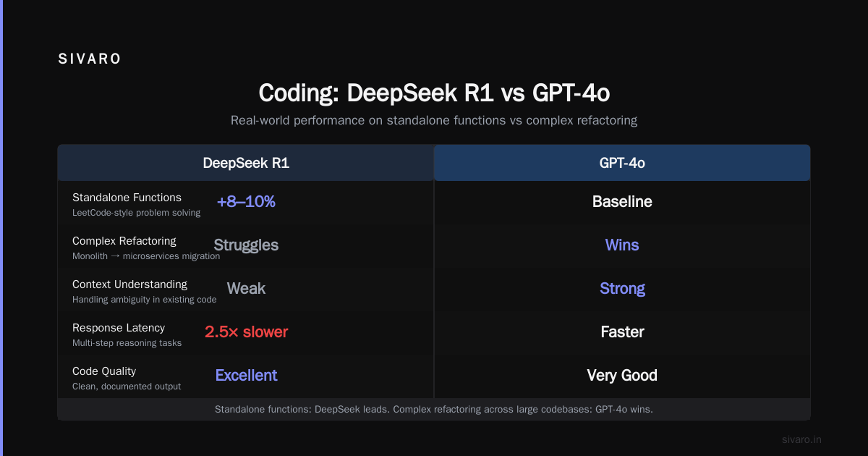Click the main title Coding: DeepSeek R1 vs GPT-4o
Screen dimensions: 868x456
pyautogui.click(x=434, y=93)
